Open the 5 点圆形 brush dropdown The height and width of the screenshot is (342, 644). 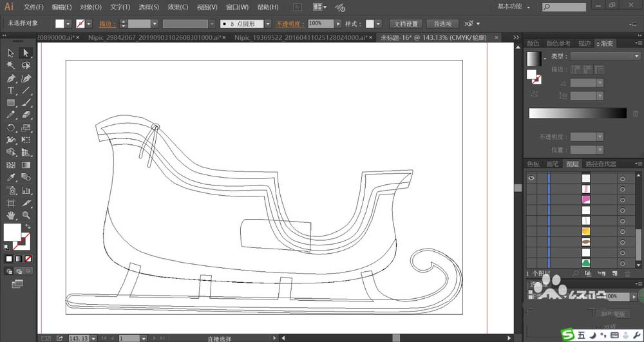(x=268, y=24)
